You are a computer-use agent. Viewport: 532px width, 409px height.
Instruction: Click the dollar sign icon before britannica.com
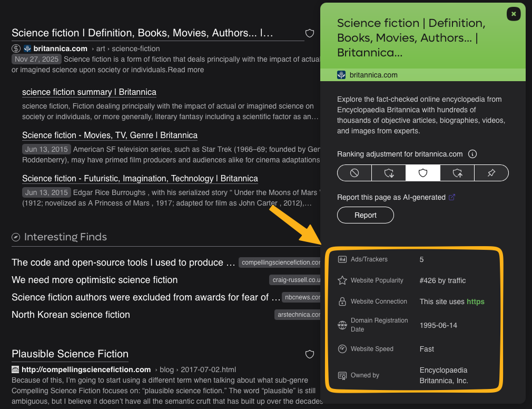(x=16, y=48)
